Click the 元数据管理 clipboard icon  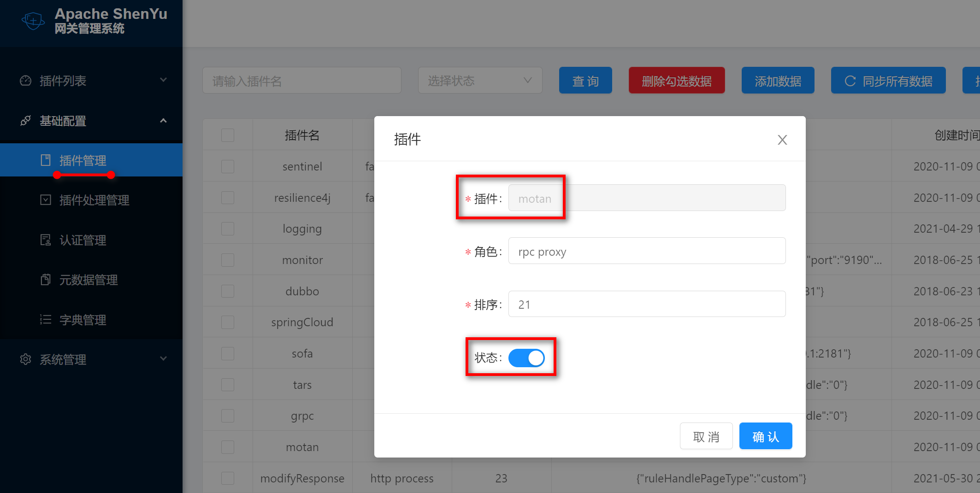(46, 280)
